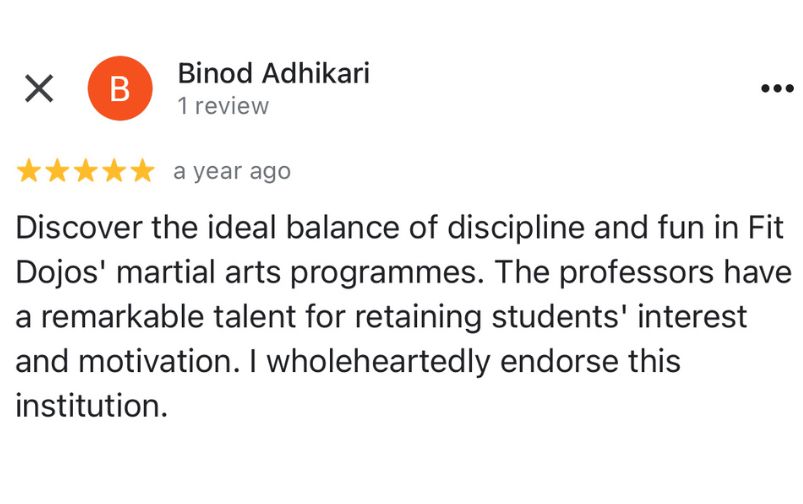Open the three-dot more options menu
The width and height of the screenshot is (803, 504).
tap(776, 89)
